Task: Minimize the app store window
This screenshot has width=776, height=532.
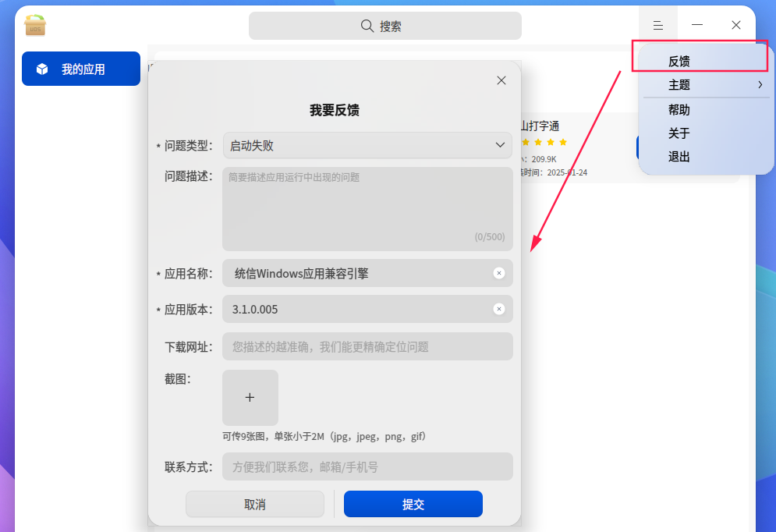Action: point(697,25)
